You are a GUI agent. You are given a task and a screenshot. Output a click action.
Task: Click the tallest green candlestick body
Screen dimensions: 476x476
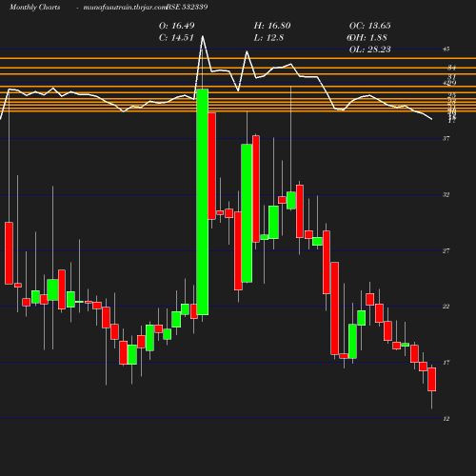tap(203, 202)
